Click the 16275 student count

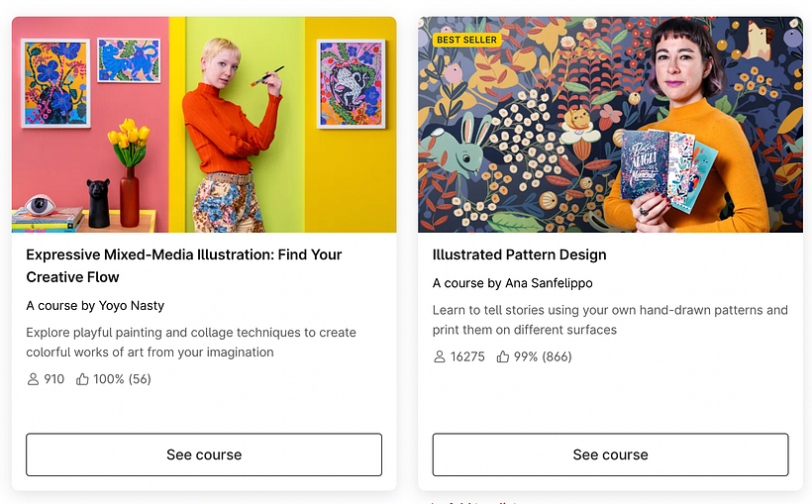[x=467, y=356]
